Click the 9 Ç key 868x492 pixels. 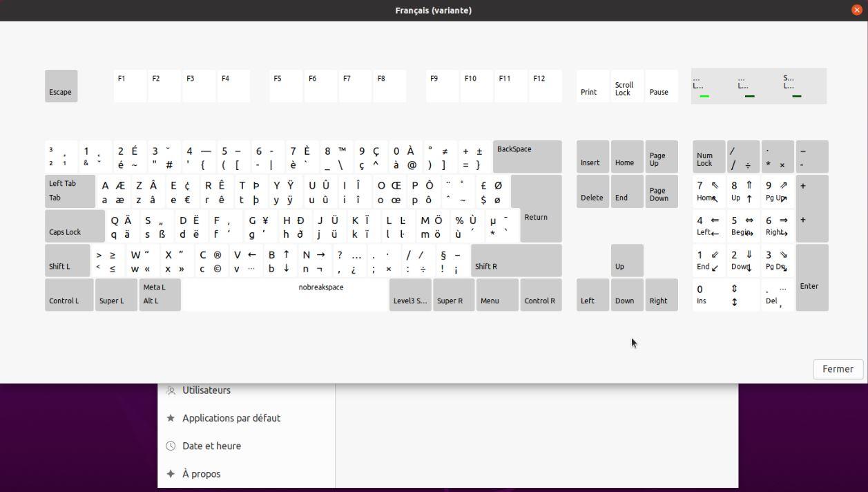pos(372,157)
